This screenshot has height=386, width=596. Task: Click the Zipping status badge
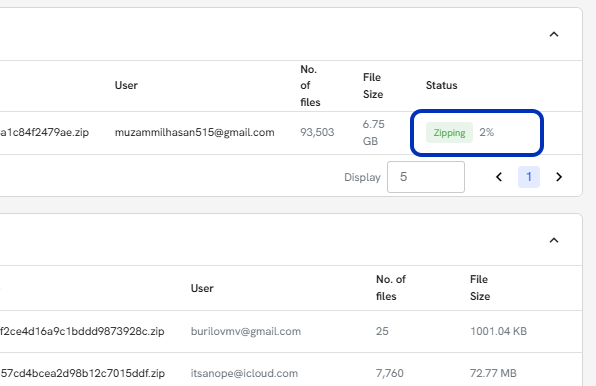(449, 133)
